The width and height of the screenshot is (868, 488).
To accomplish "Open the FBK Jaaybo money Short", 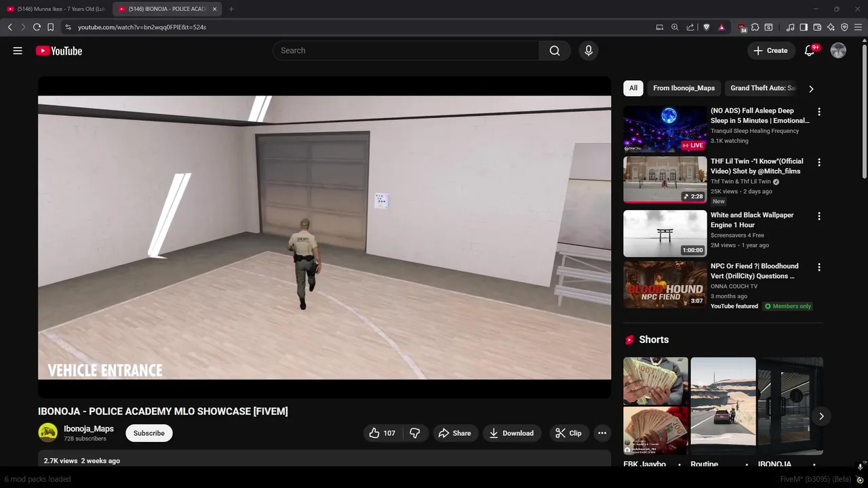I will pyautogui.click(x=655, y=405).
